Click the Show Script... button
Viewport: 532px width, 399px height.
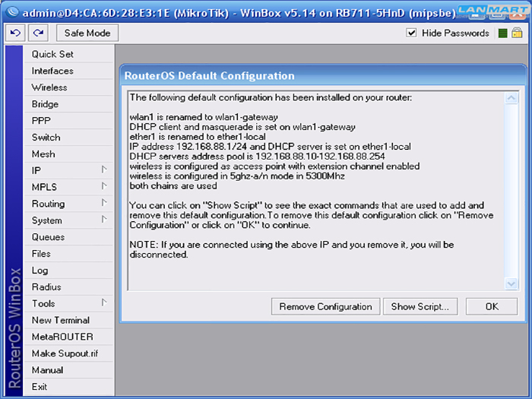tap(420, 307)
